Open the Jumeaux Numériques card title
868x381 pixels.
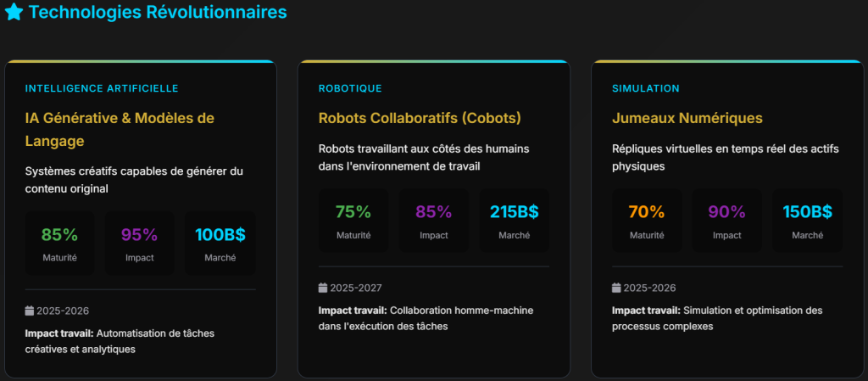pos(687,118)
